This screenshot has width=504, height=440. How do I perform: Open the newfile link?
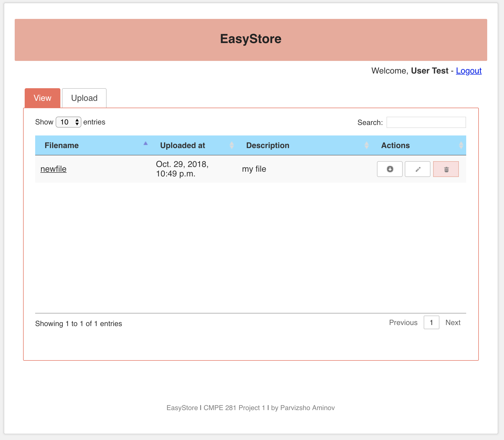point(53,169)
